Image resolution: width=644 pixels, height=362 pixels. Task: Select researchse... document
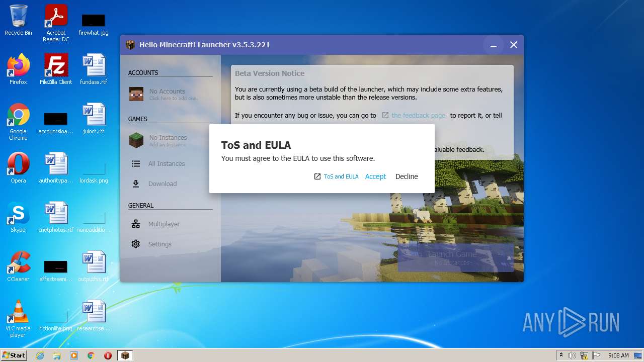pos(94,316)
